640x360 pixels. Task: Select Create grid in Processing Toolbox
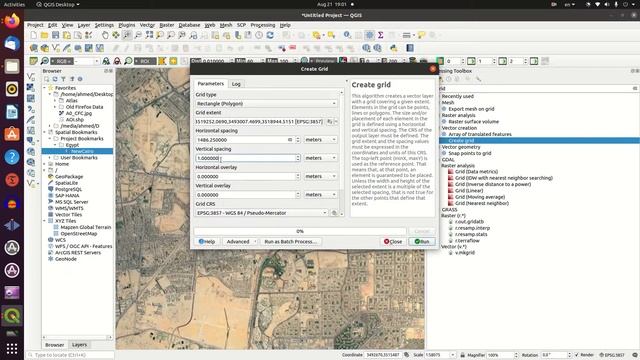(461, 140)
